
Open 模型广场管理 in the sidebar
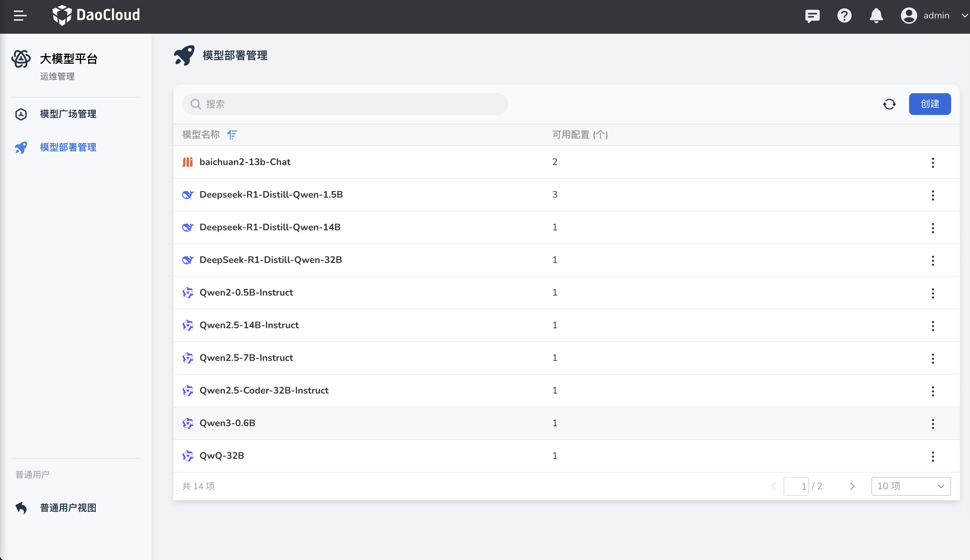pyautogui.click(x=68, y=114)
